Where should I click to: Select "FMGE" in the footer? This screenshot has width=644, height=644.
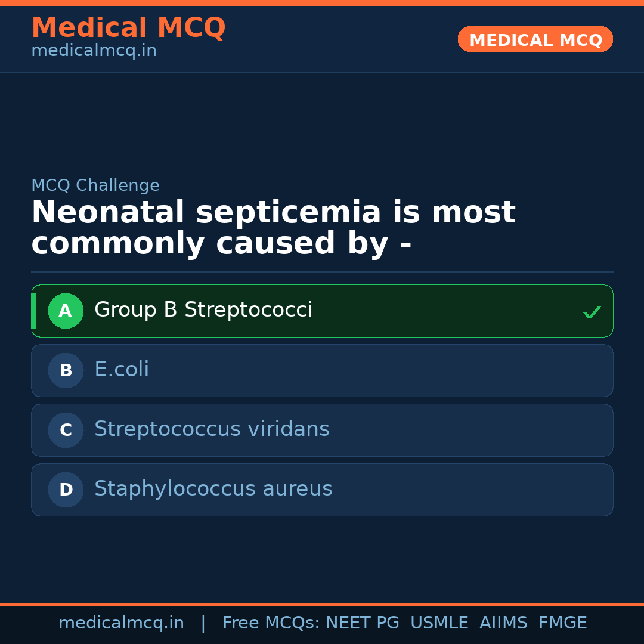click(x=562, y=623)
